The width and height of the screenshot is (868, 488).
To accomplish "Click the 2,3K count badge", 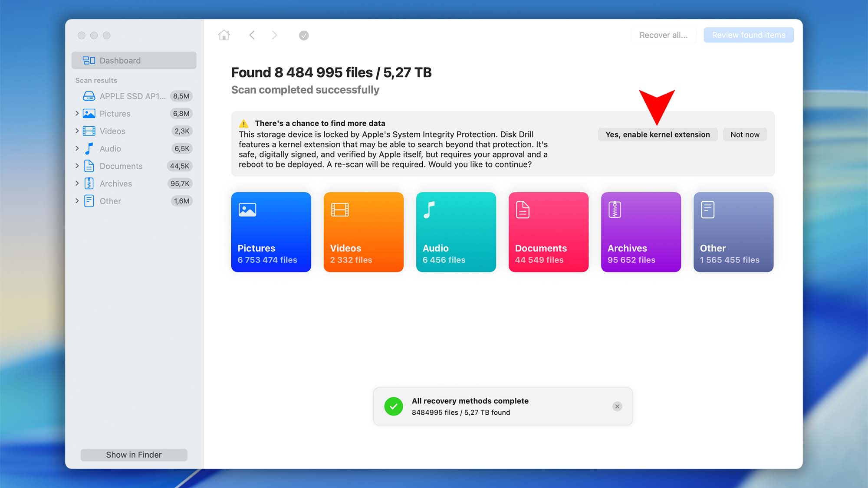I will point(182,131).
